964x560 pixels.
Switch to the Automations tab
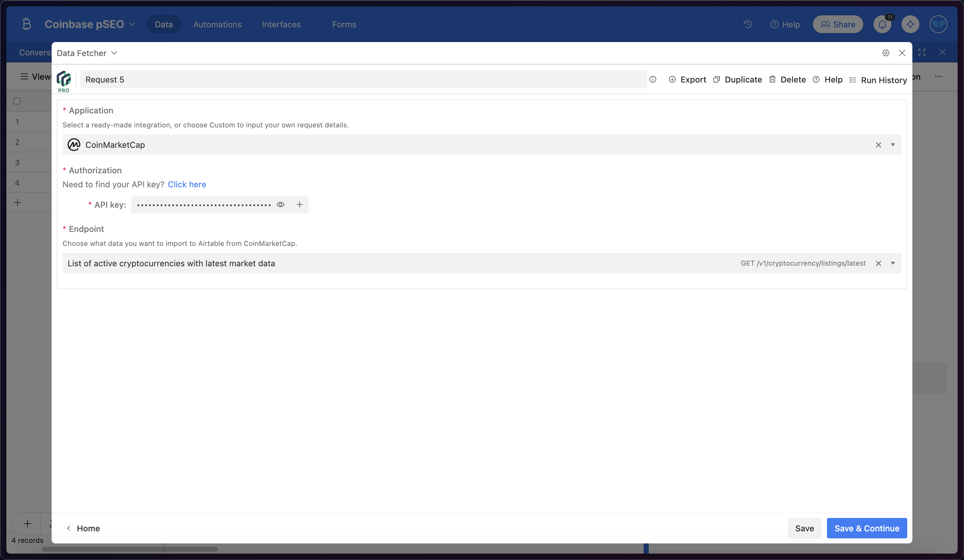(x=217, y=25)
